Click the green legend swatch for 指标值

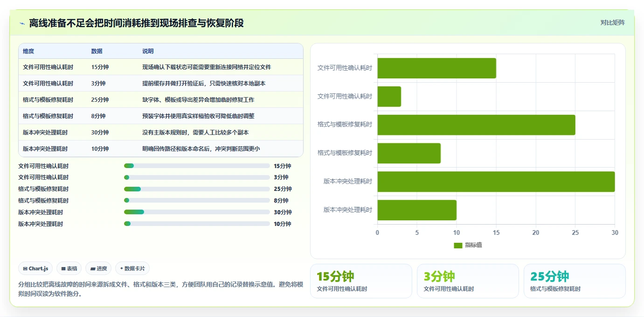coord(458,245)
